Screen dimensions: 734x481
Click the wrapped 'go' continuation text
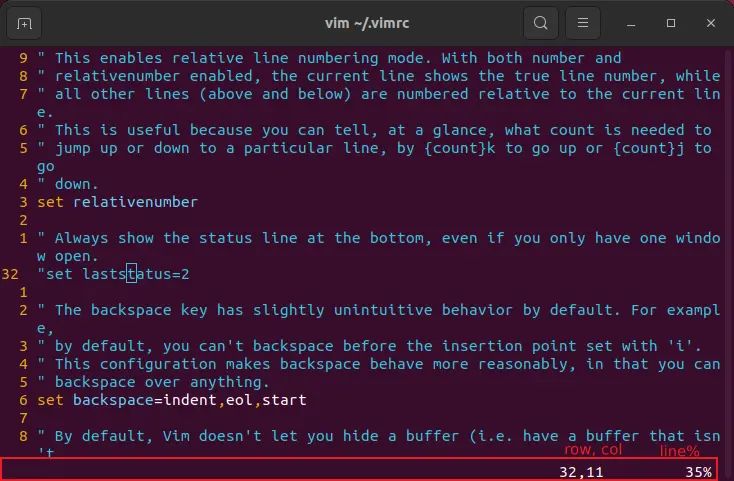(46, 167)
